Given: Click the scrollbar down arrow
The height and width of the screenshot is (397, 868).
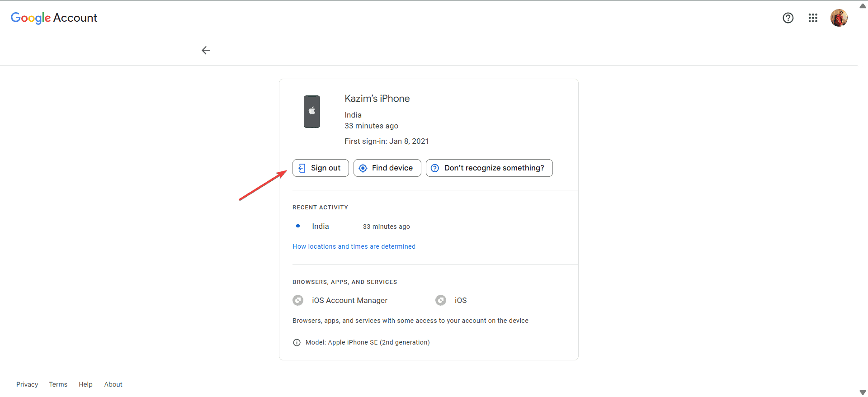Looking at the screenshot, I should (x=863, y=392).
